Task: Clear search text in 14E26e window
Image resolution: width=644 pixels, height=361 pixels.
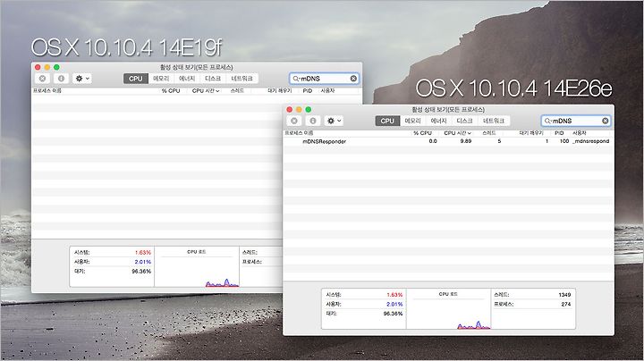Action: [605, 121]
